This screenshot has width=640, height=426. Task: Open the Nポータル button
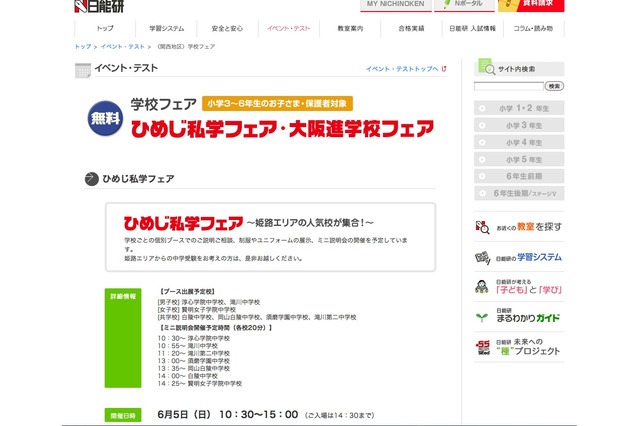(464, 5)
